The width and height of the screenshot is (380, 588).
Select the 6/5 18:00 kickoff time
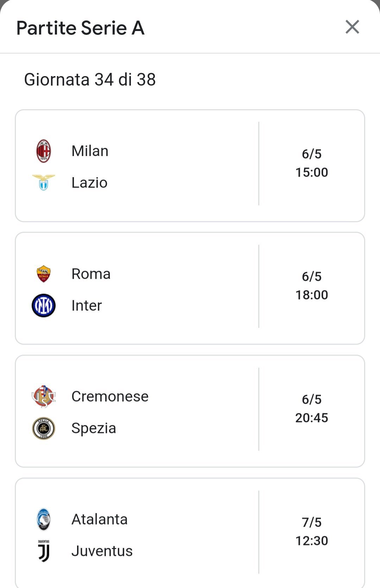[312, 286]
